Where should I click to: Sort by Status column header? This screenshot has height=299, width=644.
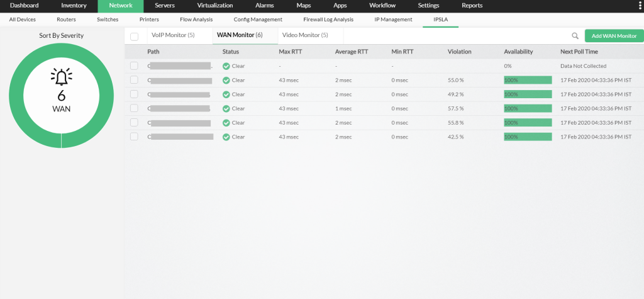pyautogui.click(x=230, y=52)
